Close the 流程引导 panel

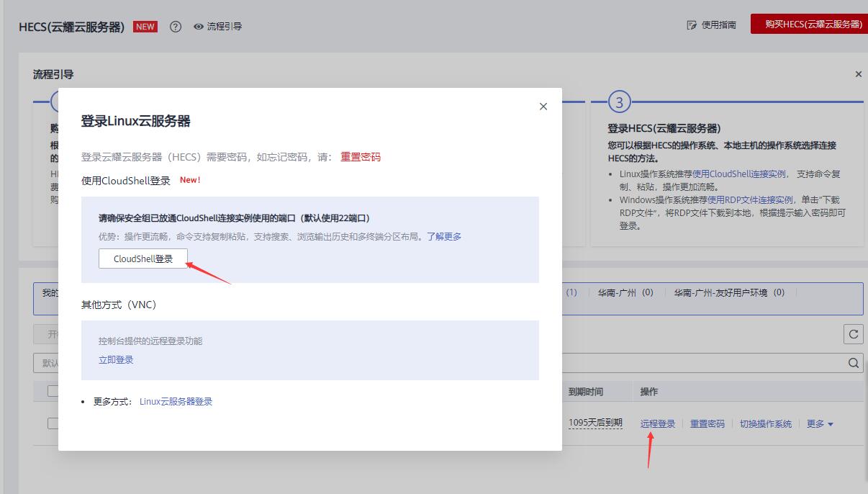coord(858,74)
